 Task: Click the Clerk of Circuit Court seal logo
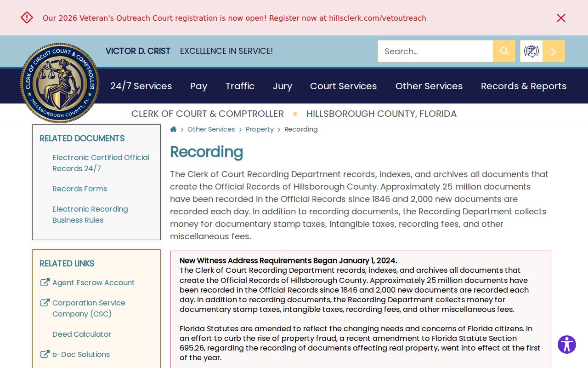(60, 83)
